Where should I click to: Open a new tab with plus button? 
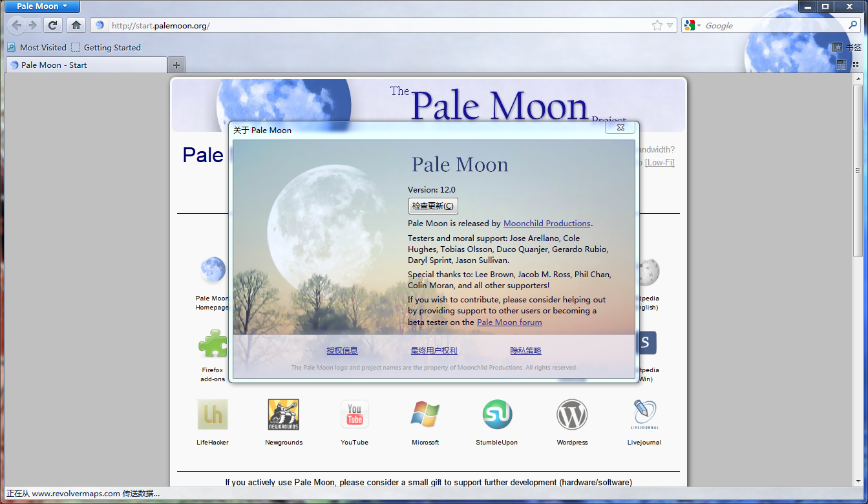tap(176, 65)
